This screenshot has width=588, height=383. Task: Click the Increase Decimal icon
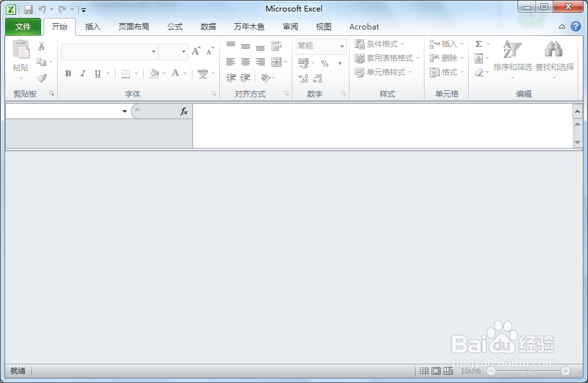[303, 79]
